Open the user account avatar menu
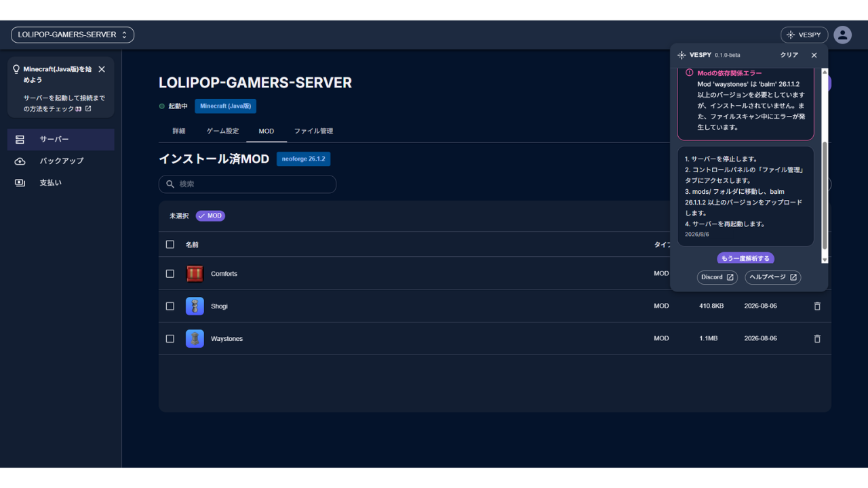This screenshot has width=868, height=488. 842,35
